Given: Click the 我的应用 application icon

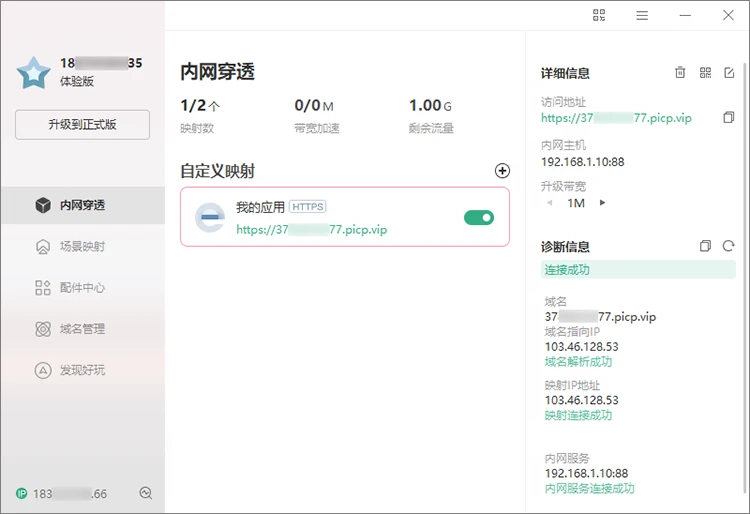Looking at the screenshot, I should (210, 218).
